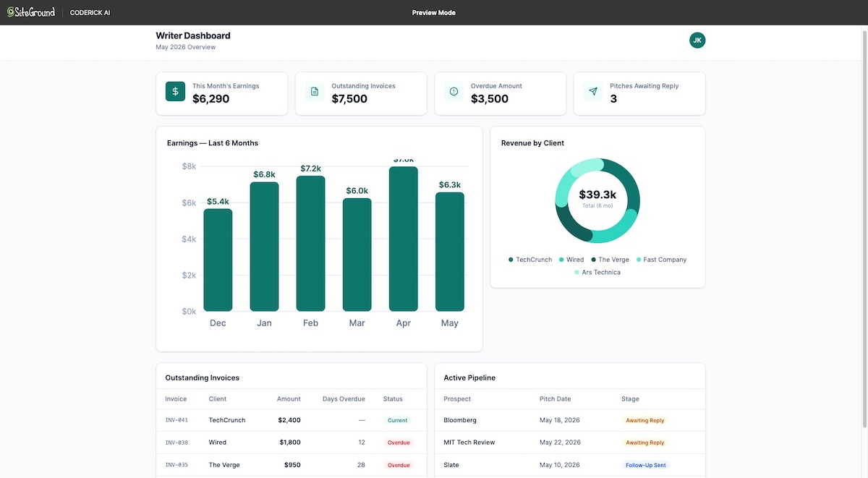This screenshot has height=478, width=868.
Task: Click the SiteGround logo
Action: point(31,12)
